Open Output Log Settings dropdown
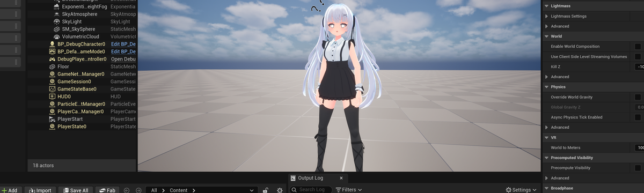Viewport: 644px width, 193px height. point(521,190)
